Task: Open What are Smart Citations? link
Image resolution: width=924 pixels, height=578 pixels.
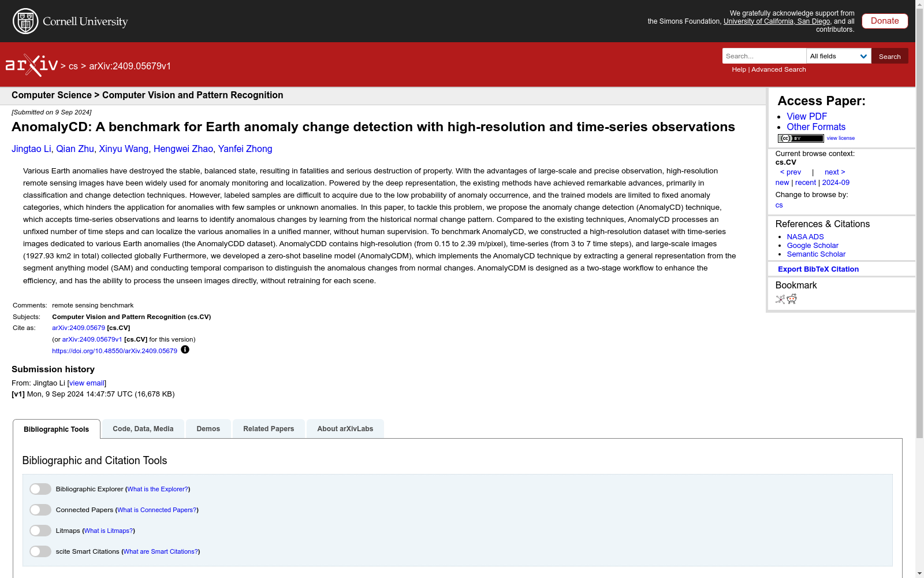Action: 161,551
